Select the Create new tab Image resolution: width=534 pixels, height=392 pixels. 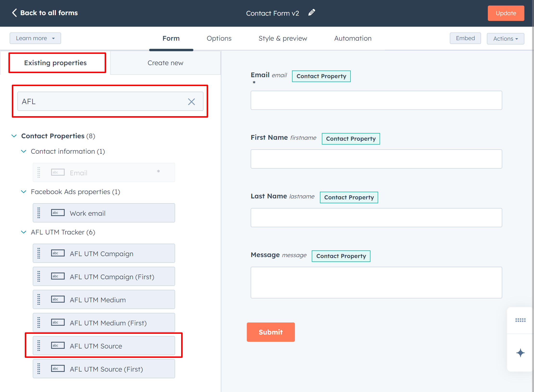pos(165,63)
